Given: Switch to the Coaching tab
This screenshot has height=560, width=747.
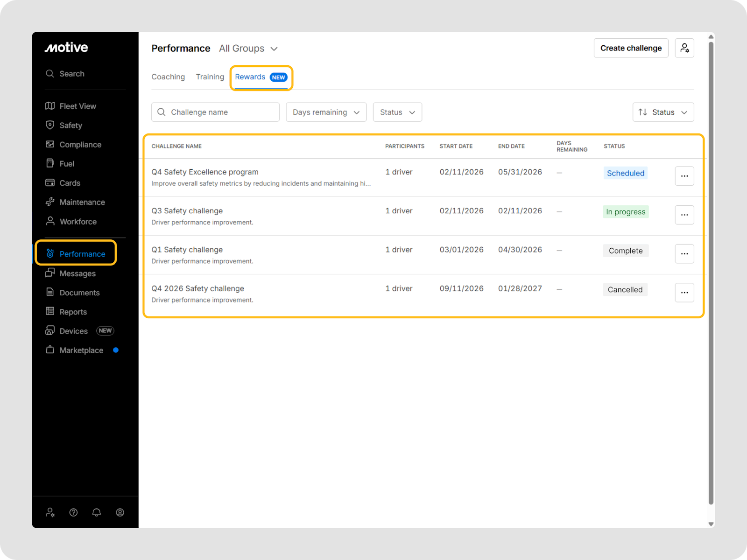Looking at the screenshot, I should [x=168, y=77].
